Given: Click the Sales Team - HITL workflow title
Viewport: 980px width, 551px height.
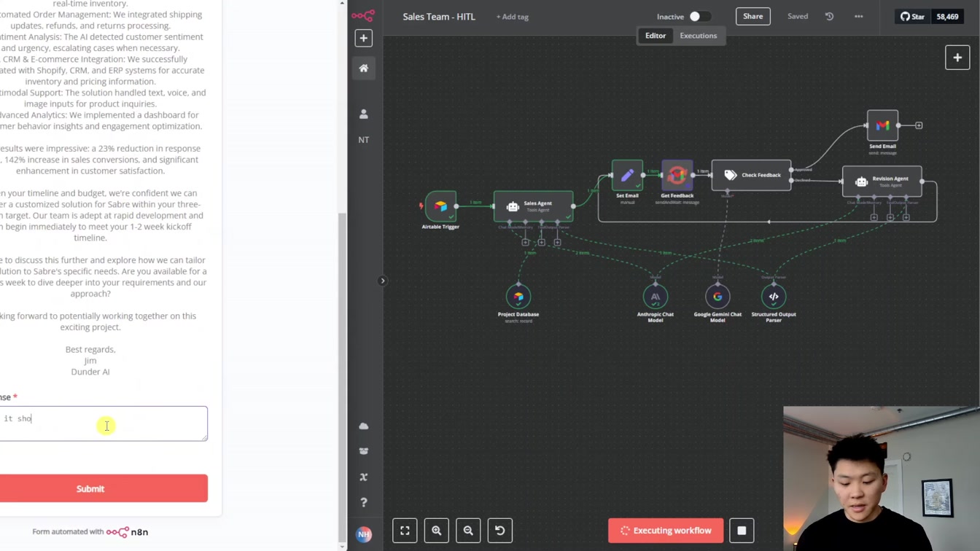Looking at the screenshot, I should pos(439,16).
